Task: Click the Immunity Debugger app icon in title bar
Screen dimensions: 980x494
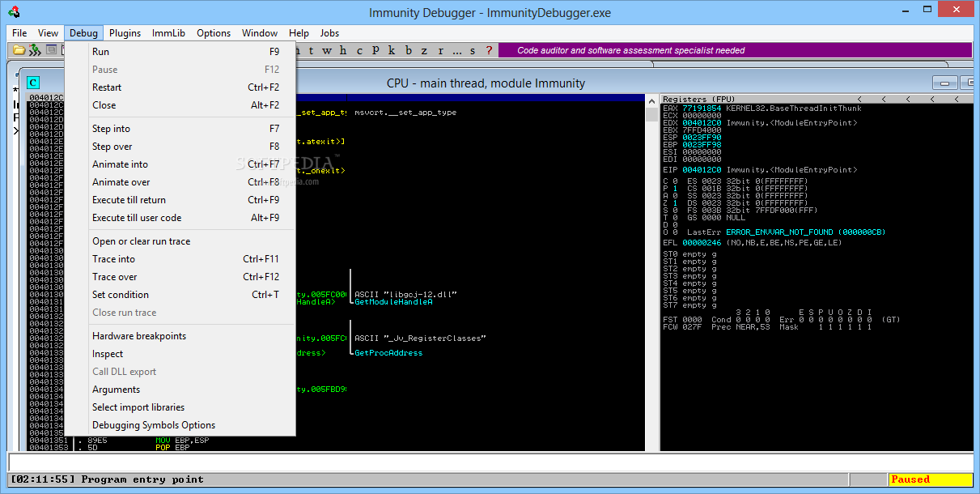Action: click(x=14, y=12)
